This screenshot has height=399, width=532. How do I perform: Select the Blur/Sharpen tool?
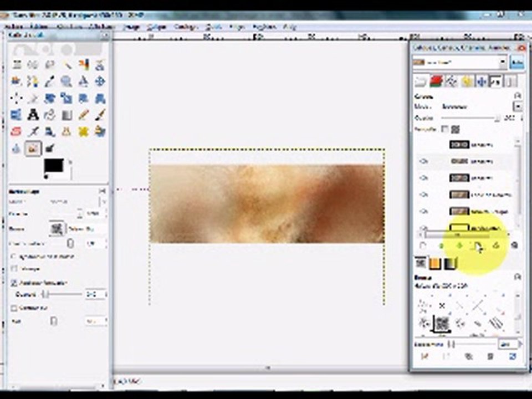click(x=17, y=149)
